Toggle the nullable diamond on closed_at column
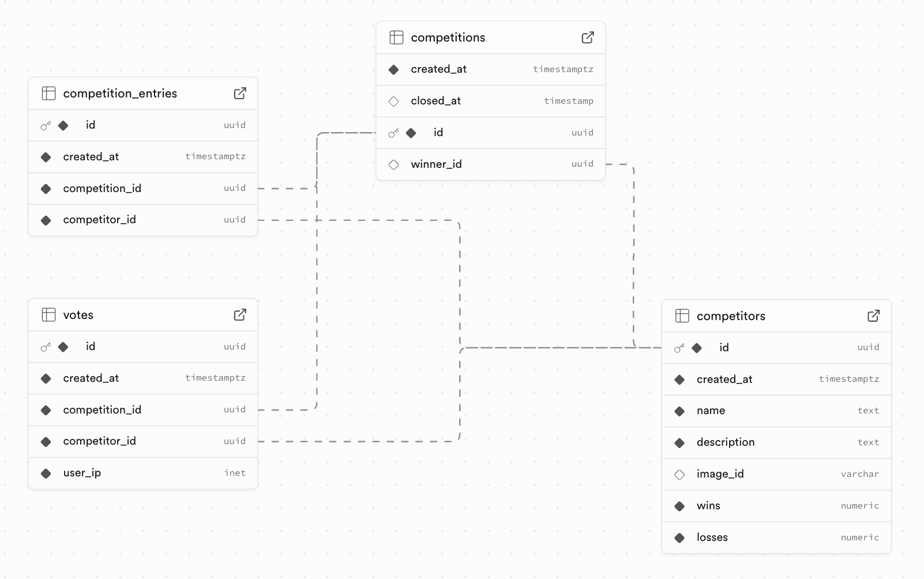Screen dimensions: 924x579 click(394, 101)
